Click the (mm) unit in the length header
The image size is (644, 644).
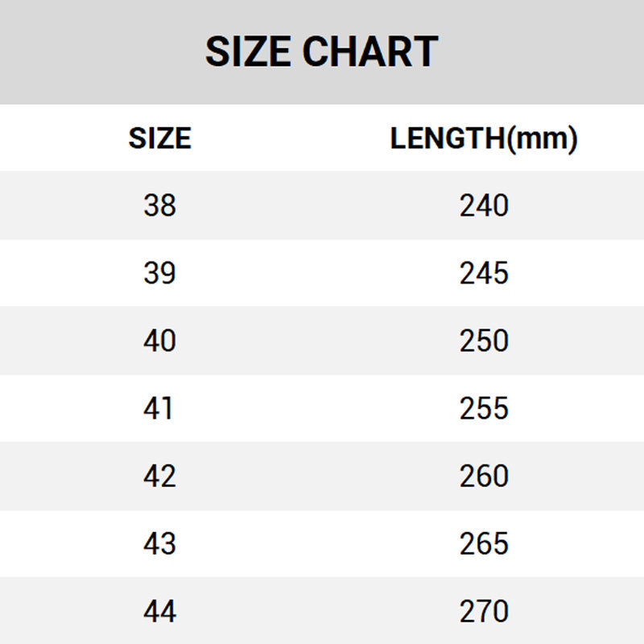coord(543,138)
